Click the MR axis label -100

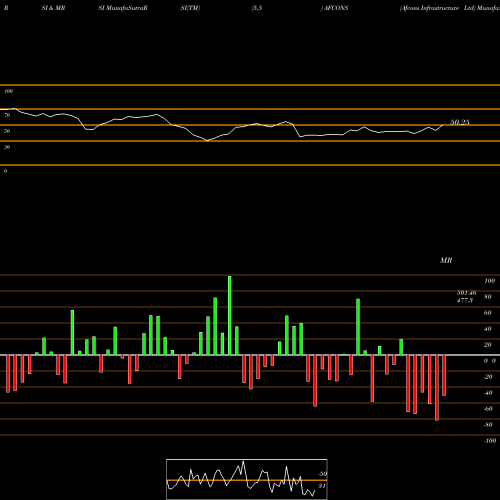point(490,441)
